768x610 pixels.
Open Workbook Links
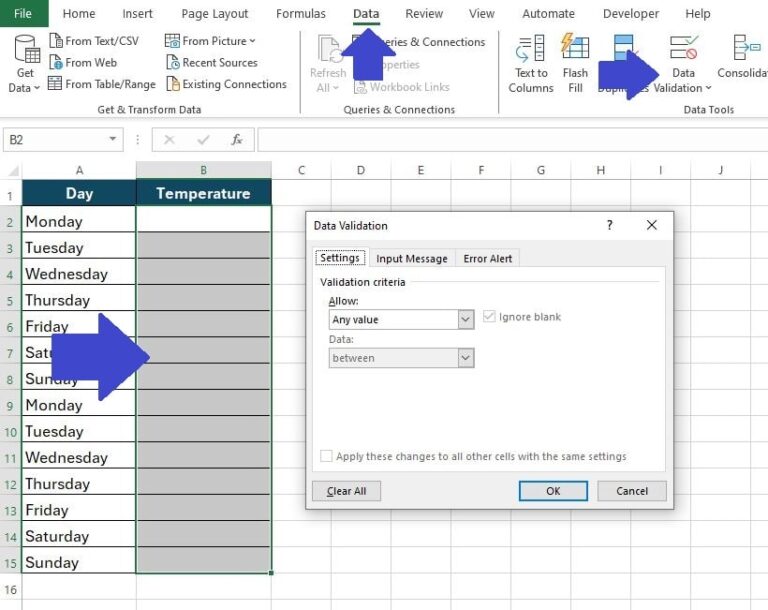pos(402,87)
